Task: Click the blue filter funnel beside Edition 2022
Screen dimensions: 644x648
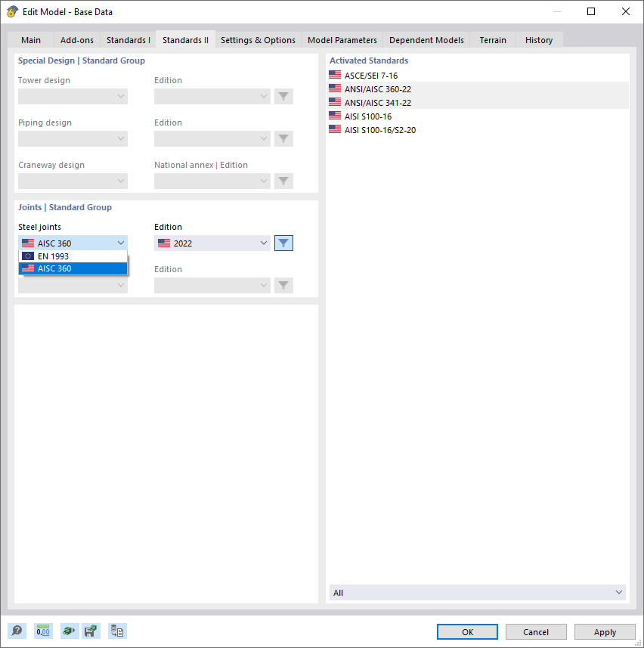Action: coord(283,243)
